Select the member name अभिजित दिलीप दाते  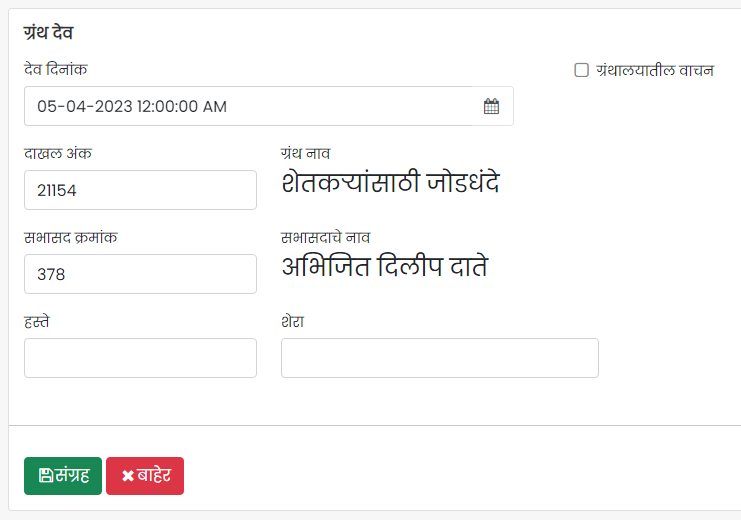coord(385,266)
